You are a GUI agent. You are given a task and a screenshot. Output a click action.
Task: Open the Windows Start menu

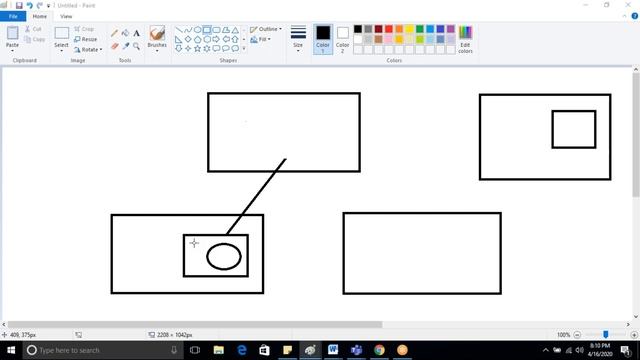[x=11, y=350]
